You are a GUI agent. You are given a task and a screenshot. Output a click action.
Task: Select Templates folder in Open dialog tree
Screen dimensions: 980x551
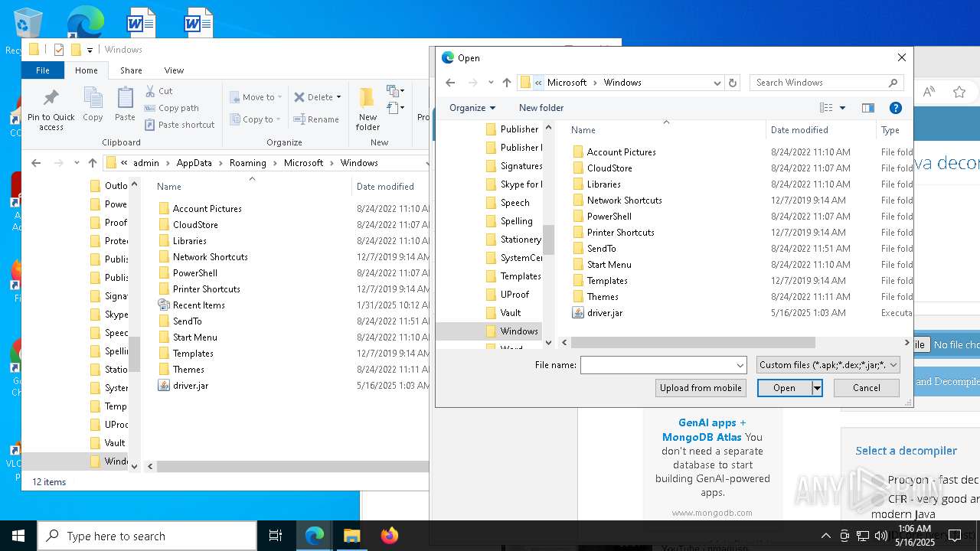tap(521, 276)
